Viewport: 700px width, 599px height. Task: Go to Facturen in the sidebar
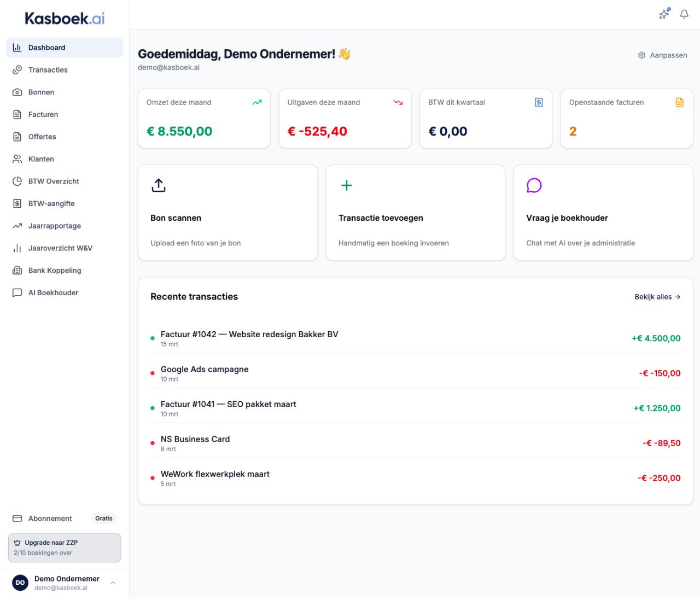[43, 115]
